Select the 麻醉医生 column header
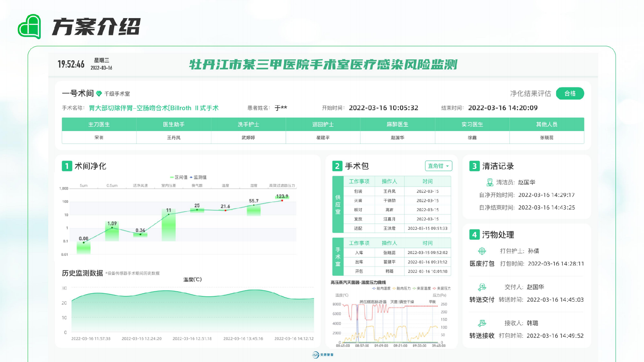Image resolution: width=644 pixels, height=362 pixels. (397, 124)
